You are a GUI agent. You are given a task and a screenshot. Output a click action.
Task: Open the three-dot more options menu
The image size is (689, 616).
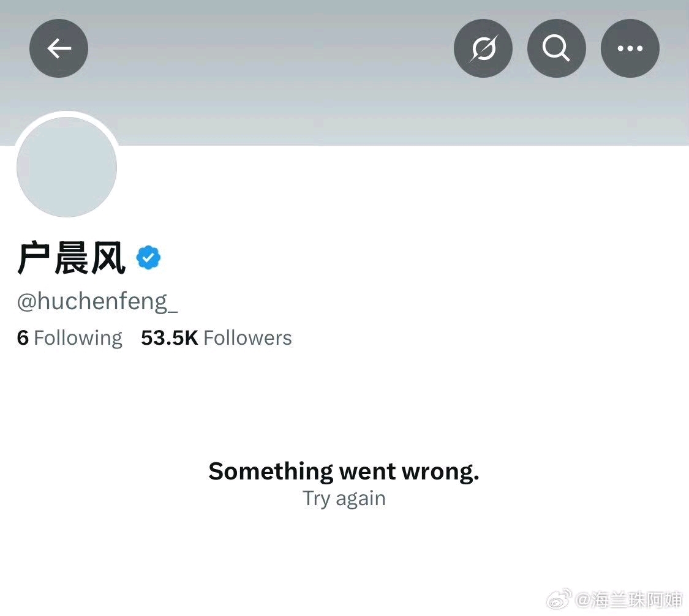[x=630, y=48]
